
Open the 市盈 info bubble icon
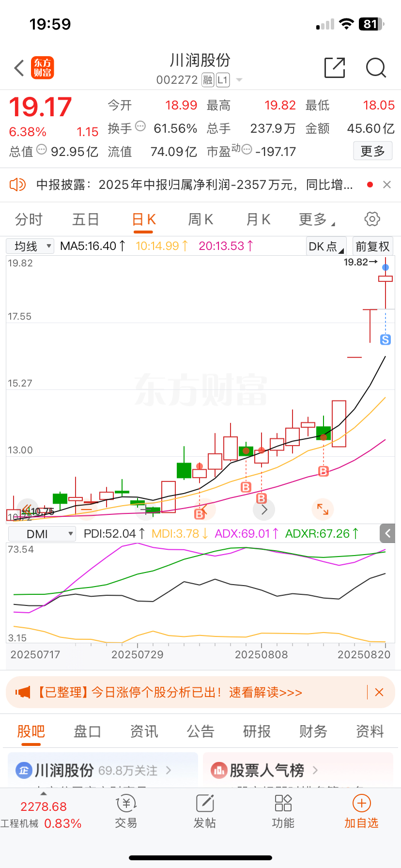[247, 150]
